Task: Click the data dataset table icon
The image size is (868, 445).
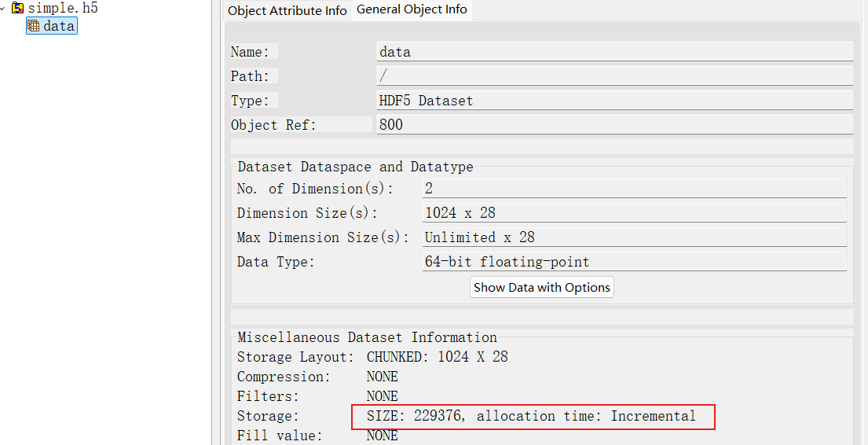Action: pos(34,26)
